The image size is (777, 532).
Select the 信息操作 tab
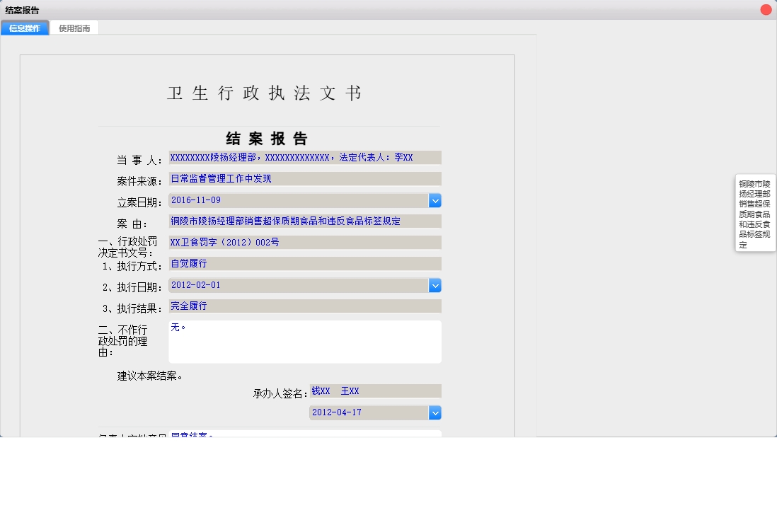[25, 28]
